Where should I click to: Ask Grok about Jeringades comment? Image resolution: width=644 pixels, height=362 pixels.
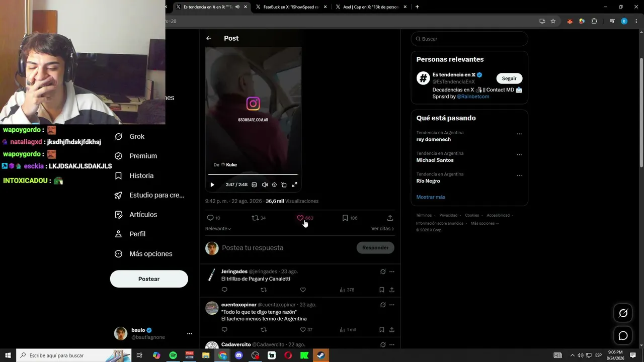(383, 271)
